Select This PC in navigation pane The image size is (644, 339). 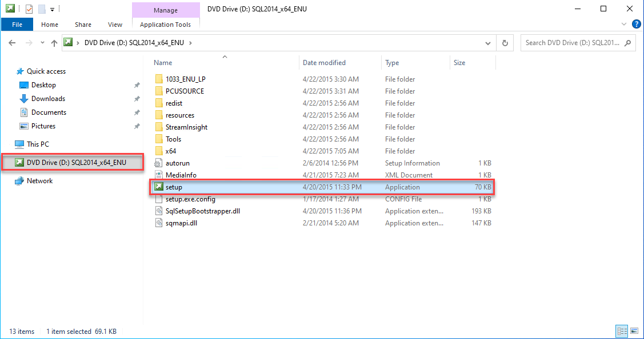[x=32, y=144]
